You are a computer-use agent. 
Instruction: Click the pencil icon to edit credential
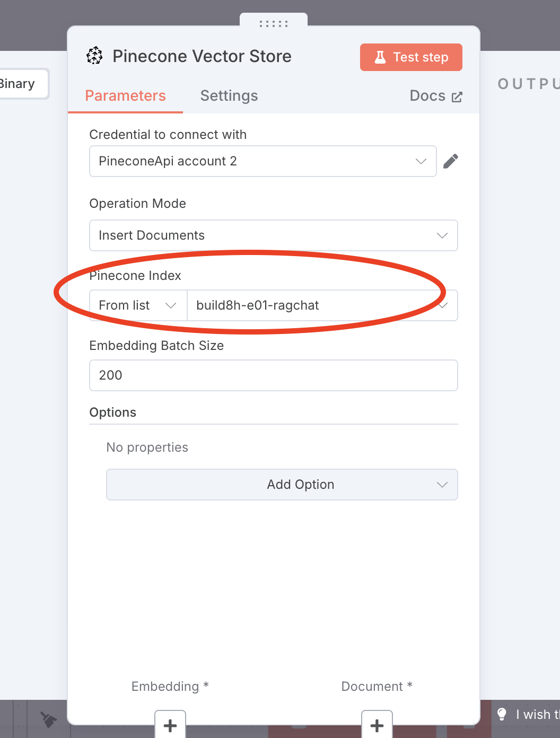pos(450,161)
